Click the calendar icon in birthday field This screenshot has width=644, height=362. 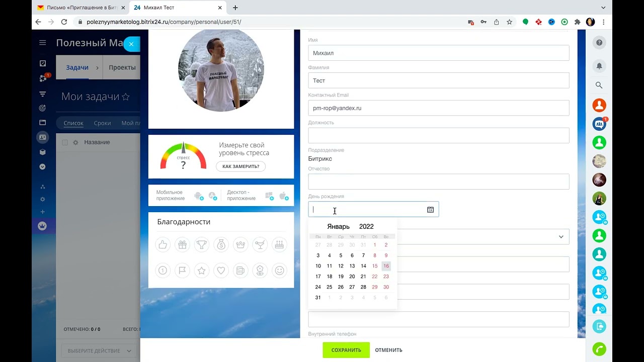pos(430,210)
